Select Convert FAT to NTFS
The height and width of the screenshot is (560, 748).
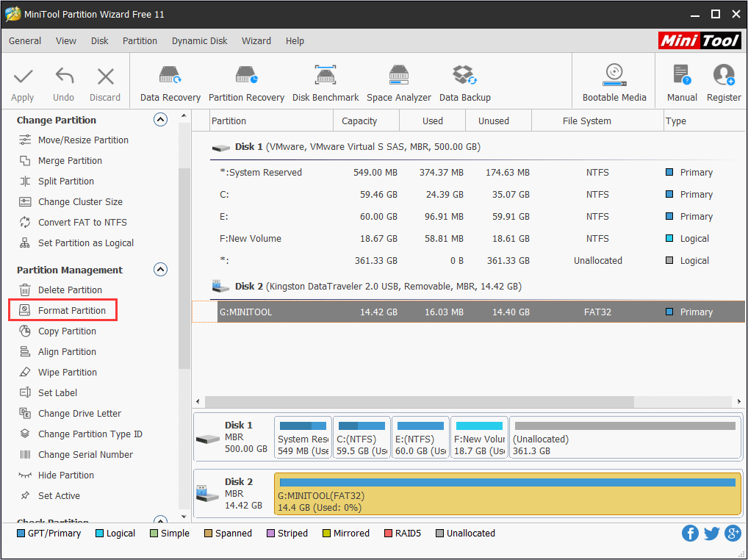coord(84,222)
